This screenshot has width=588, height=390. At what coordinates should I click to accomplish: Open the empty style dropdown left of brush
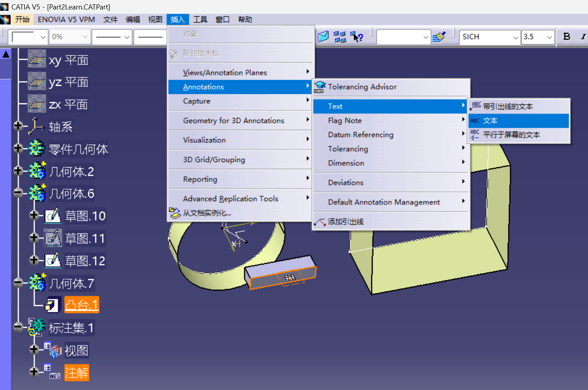click(x=425, y=37)
